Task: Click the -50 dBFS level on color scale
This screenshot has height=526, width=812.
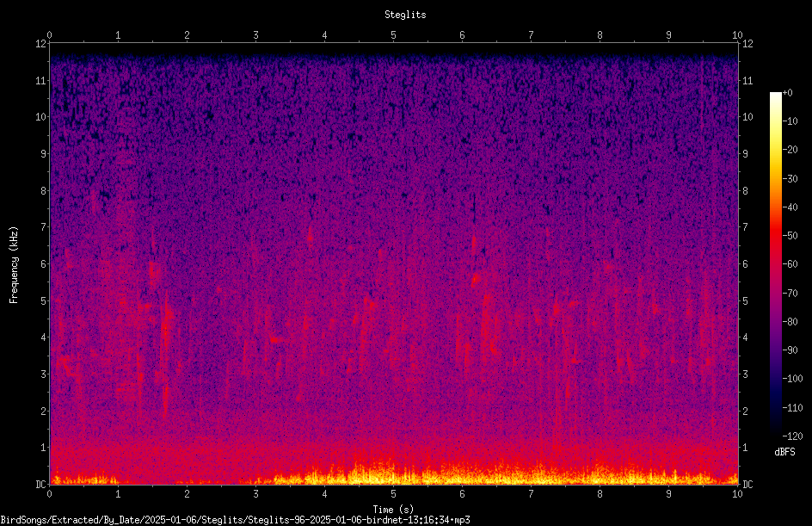Action: point(790,235)
